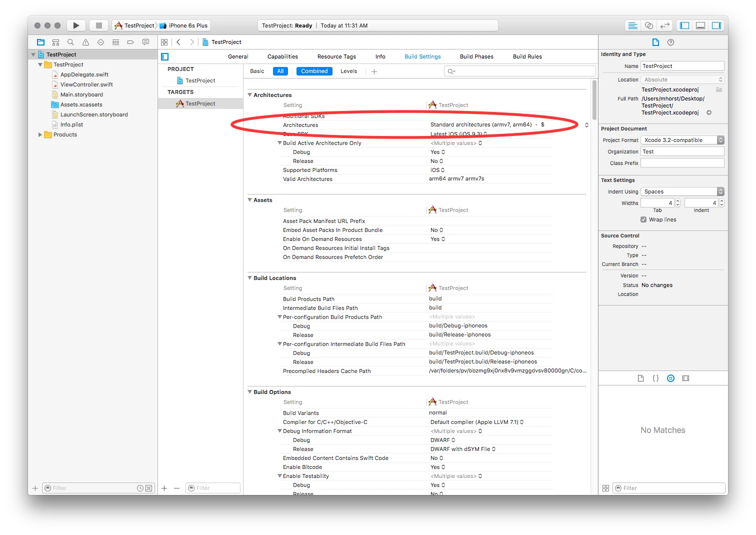Remove the selected target
The height and width of the screenshot is (535, 756).
(x=176, y=488)
